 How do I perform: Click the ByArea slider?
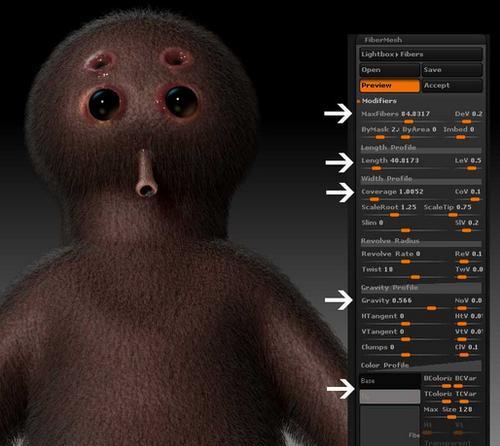419,132
